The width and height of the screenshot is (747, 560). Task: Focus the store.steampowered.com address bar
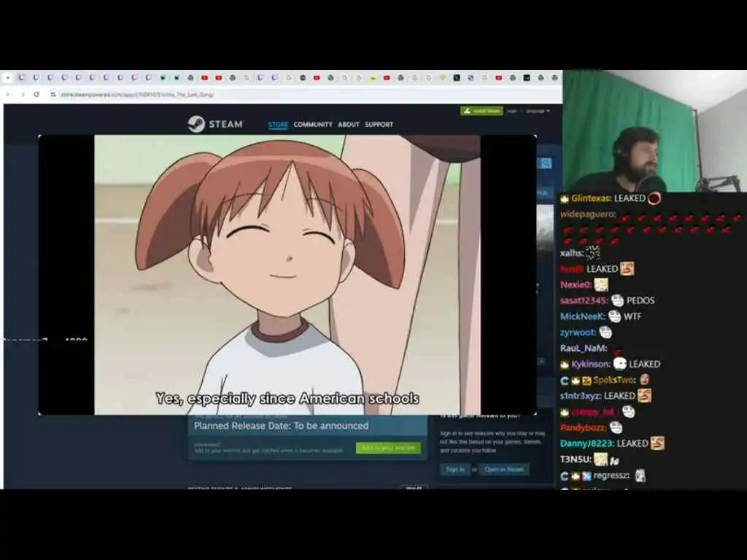pos(137,95)
